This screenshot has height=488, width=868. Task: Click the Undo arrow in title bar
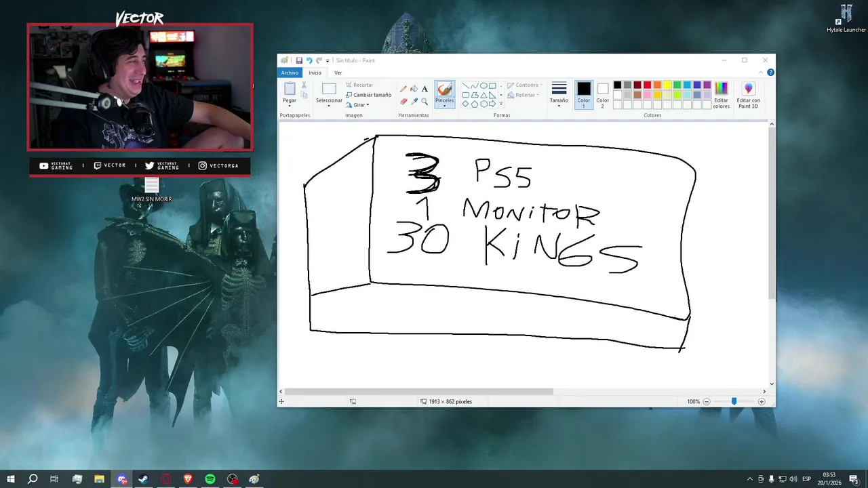309,60
